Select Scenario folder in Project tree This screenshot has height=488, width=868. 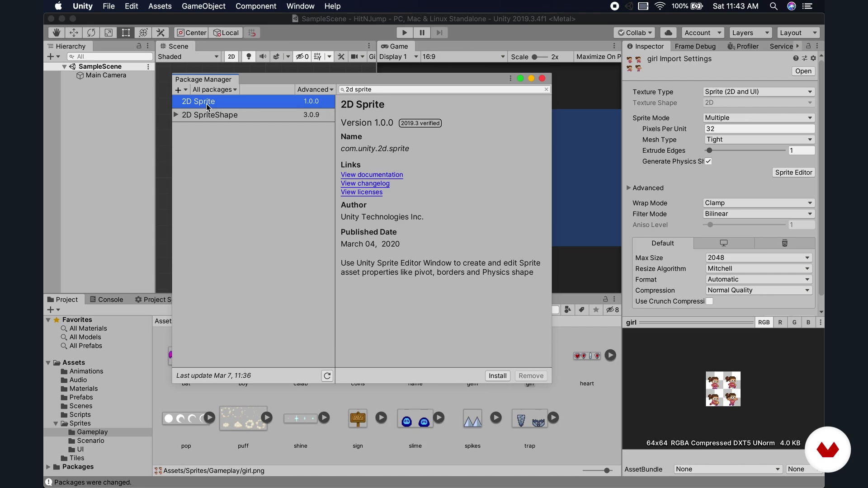(90, 441)
